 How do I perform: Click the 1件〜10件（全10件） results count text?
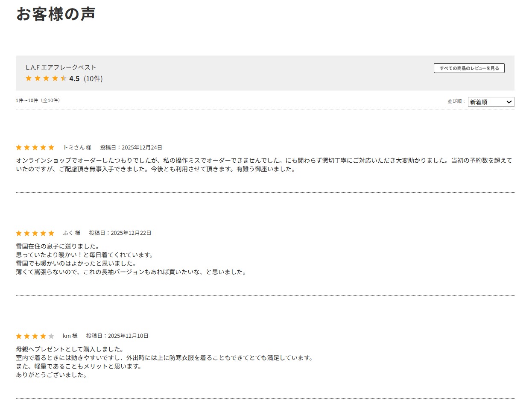(38, 100)
